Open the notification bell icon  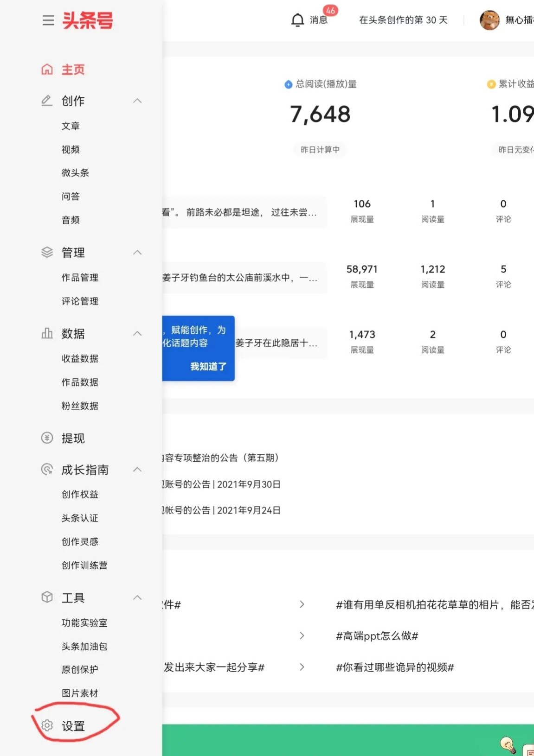coord(297,20)
